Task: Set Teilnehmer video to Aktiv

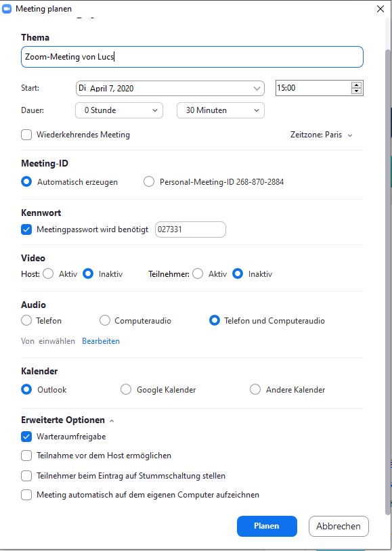Action: pos(198,273)
